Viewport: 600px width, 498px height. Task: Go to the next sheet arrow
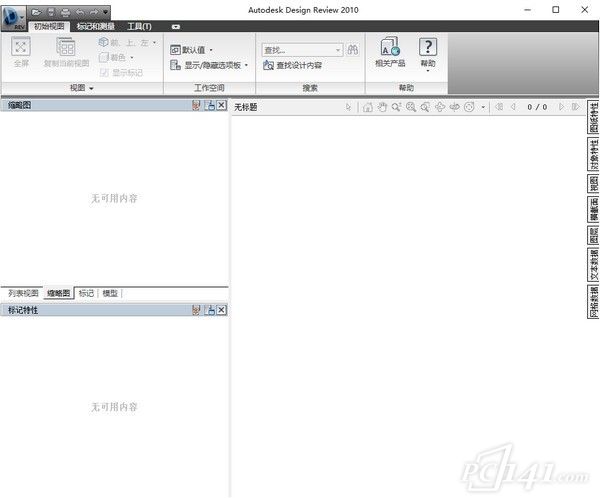pyautogui.click(x=561, y=107)
